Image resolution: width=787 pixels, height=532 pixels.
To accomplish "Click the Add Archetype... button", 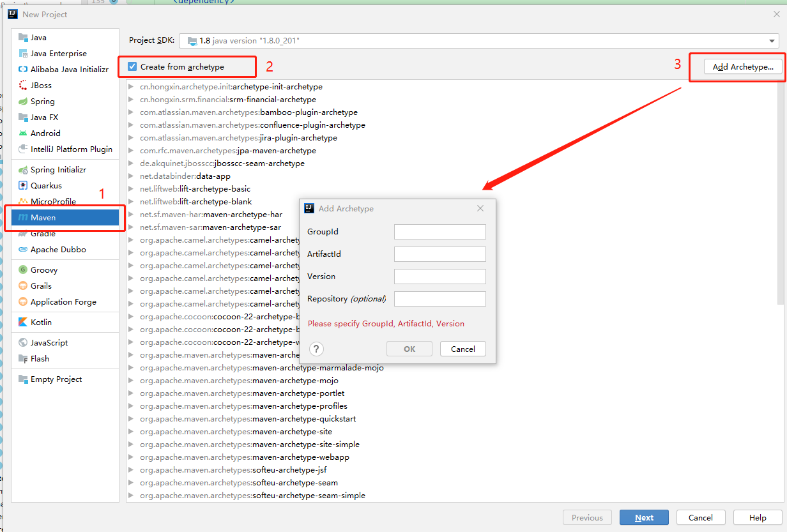I will coord(743,66).
